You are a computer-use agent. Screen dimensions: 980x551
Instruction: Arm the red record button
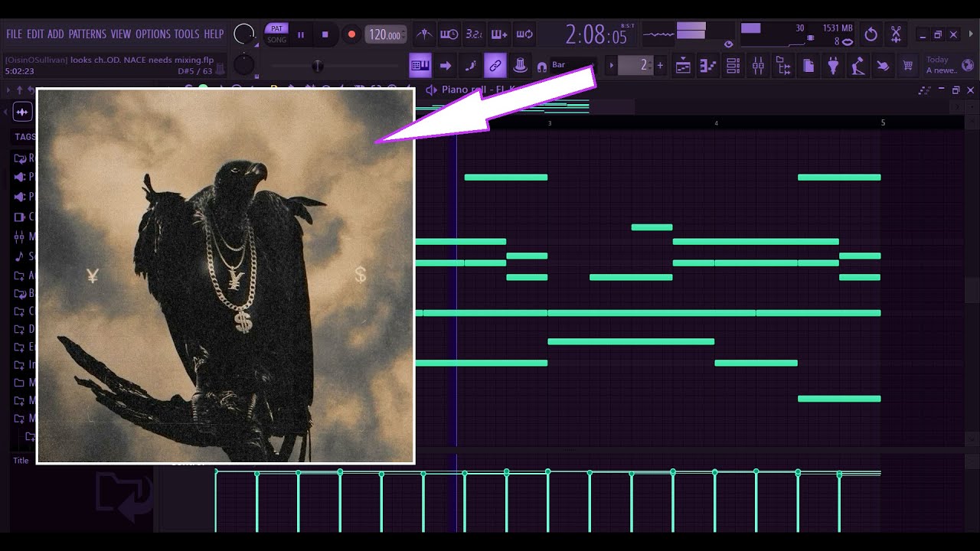click(x=351, y=34)
